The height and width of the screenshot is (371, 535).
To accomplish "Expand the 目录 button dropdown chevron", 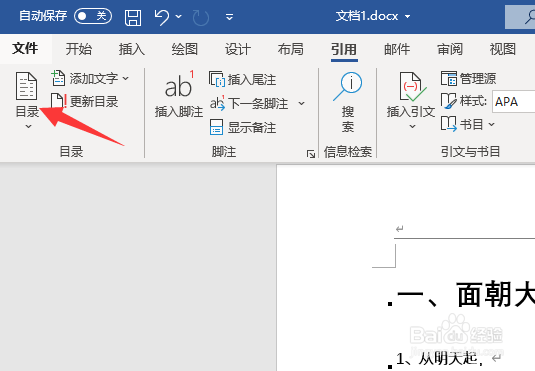I will coord(28,127).
